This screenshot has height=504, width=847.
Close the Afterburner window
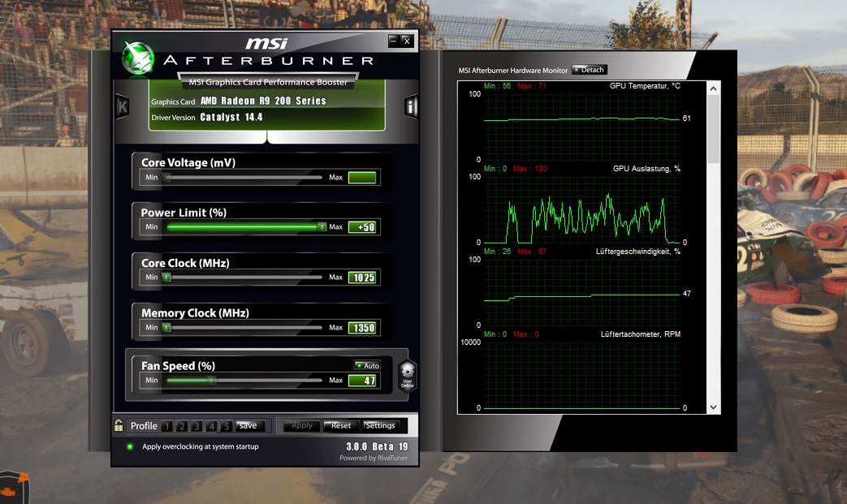(408, 41)
